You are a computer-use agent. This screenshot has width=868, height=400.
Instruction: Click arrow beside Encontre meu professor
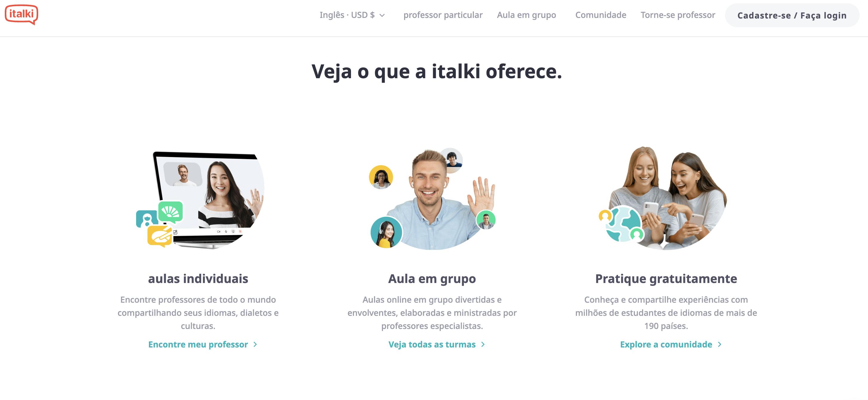255,344
